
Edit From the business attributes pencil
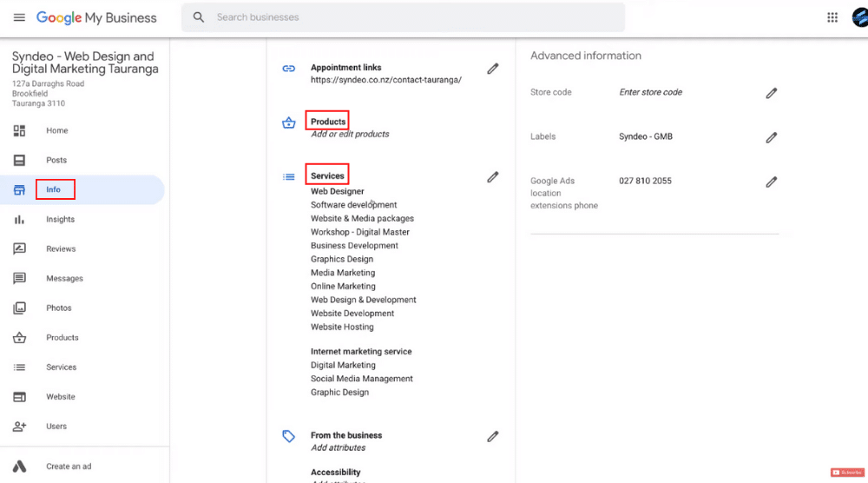[x=493, y=436]
